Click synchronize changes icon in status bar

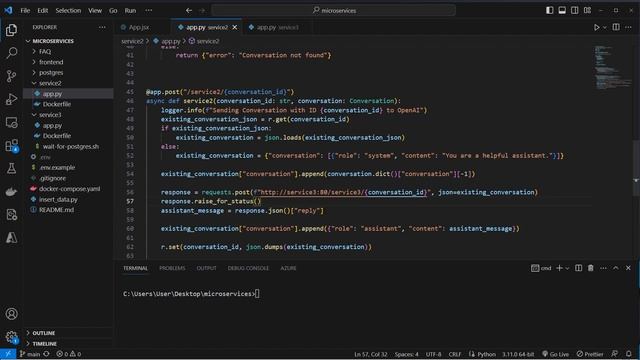point(47,354)
